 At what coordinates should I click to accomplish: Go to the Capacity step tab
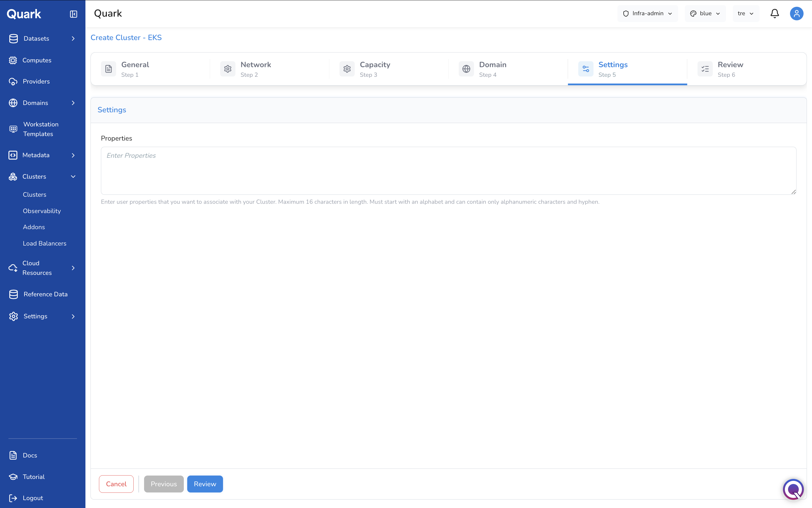coord(389,69)
